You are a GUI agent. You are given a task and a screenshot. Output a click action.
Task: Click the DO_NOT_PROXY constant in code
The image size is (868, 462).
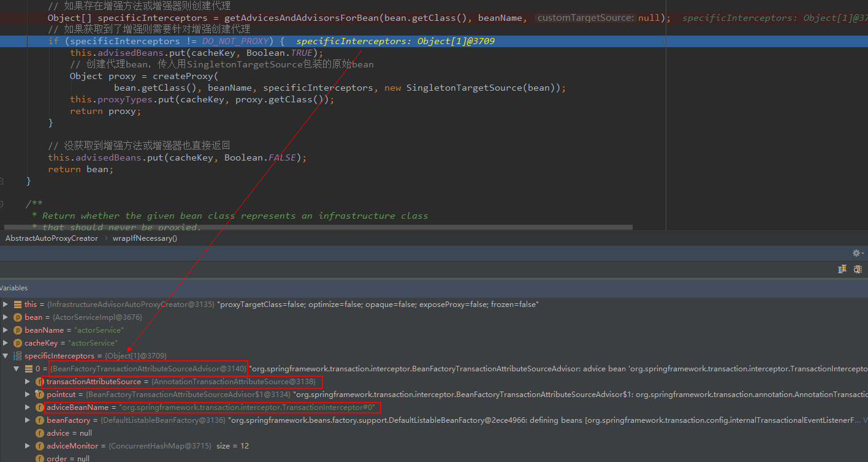coord(235,41)
